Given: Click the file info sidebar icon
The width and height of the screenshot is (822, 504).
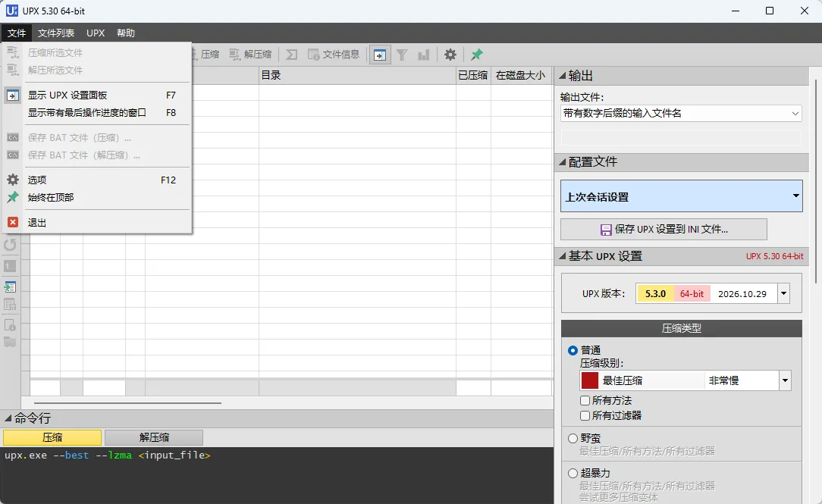Looking at the screenshot, I should point(10,325).
